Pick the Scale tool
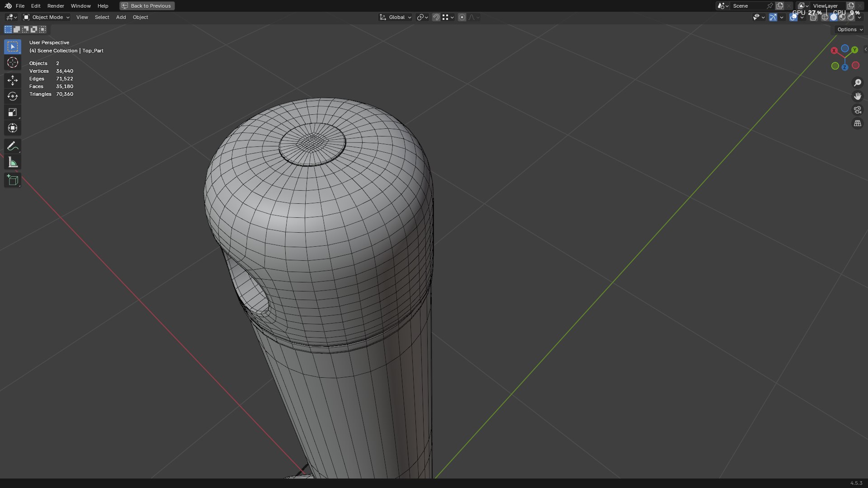Viewport: 868px width, 488px height. click(13, 112)
